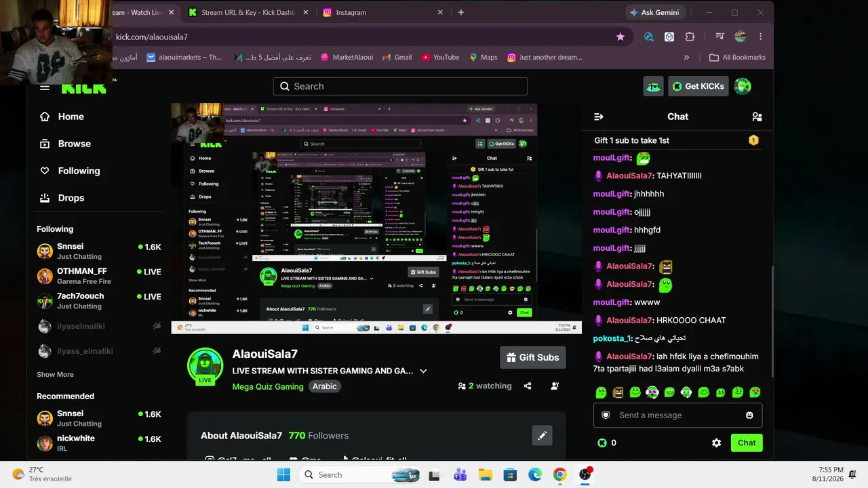Viewport: 868px width, 488px height.
Task: Open the Just another dream bookmark
Action: [x=545, y=58]
